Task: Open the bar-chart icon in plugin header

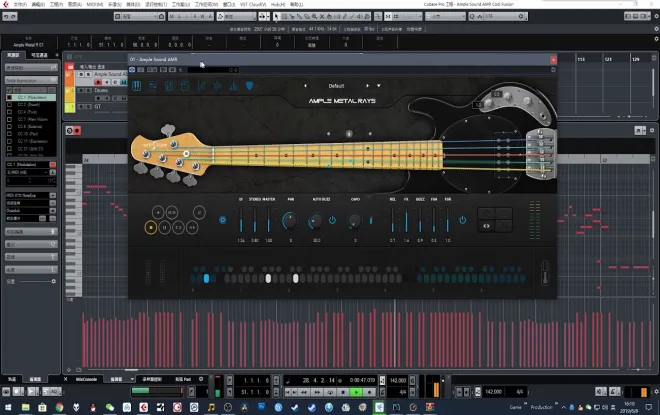Action: pos(233,86)
